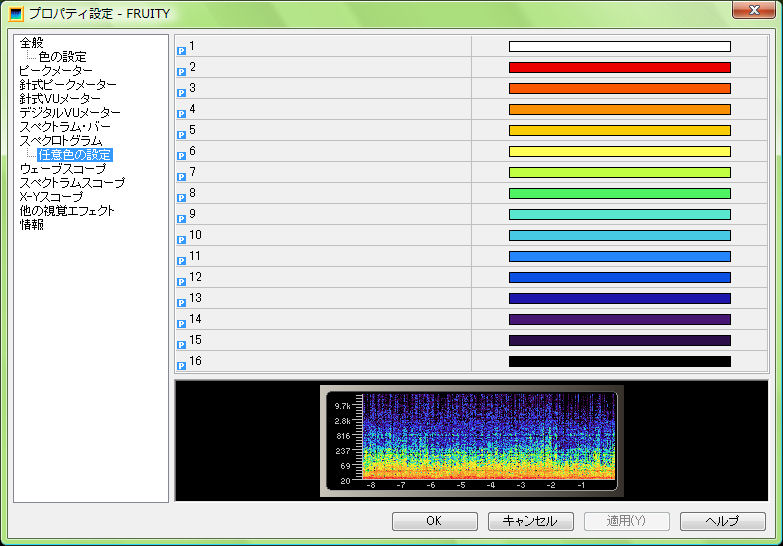Viewport: 783px width, 546px height.
Task: Click the P icon beside row 12
Action: (x=181, y=282)
